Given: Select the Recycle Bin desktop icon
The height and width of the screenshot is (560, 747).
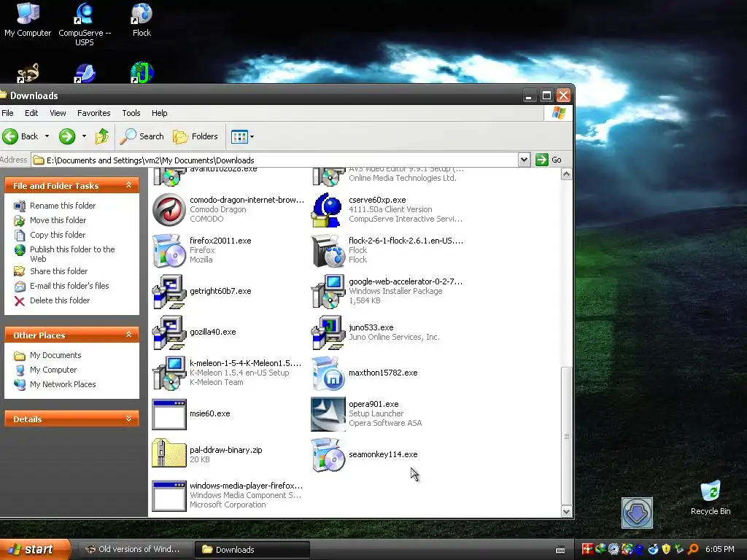Looking at the screenshot, I should [711, 498].
